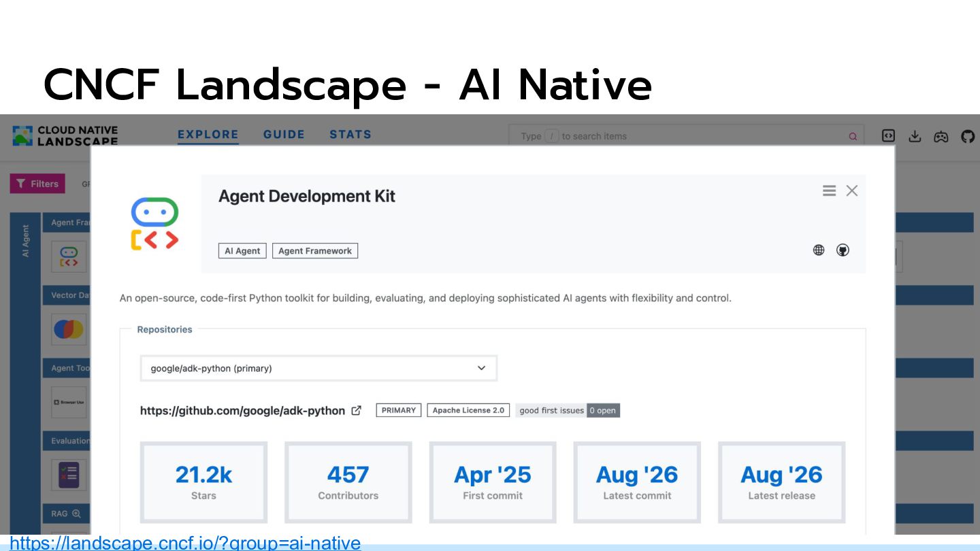Click the github.com/google/adk-python link
980x551 pixels.
(242, 410)
